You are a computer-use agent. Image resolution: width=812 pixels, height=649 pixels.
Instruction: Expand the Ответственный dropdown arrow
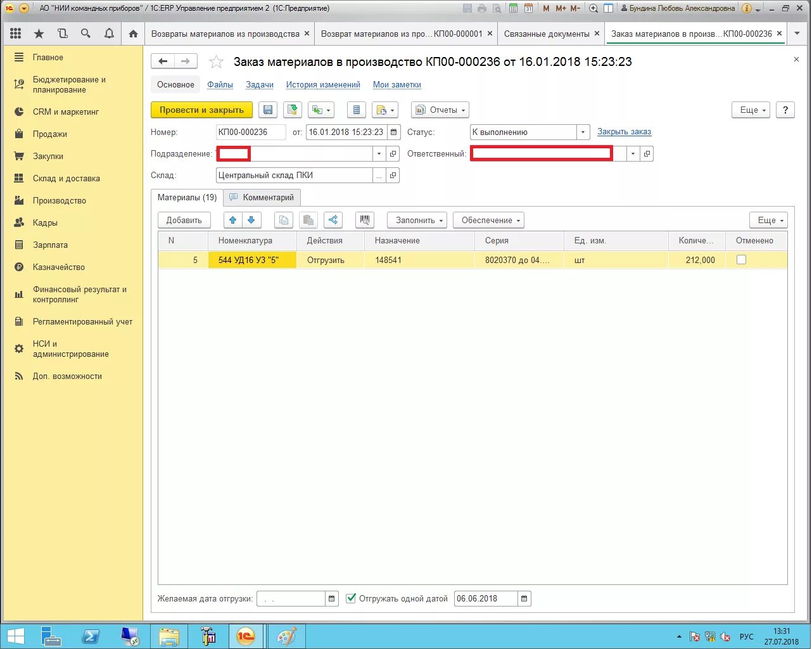633,154
